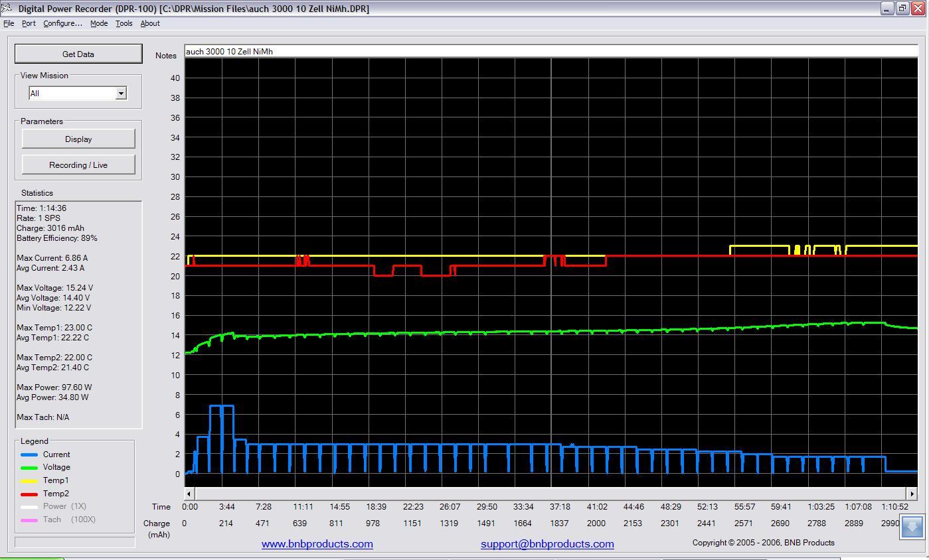929x560 pixels.
Task: Click the 1837 charge axis value
Action: tap(559, 524)
